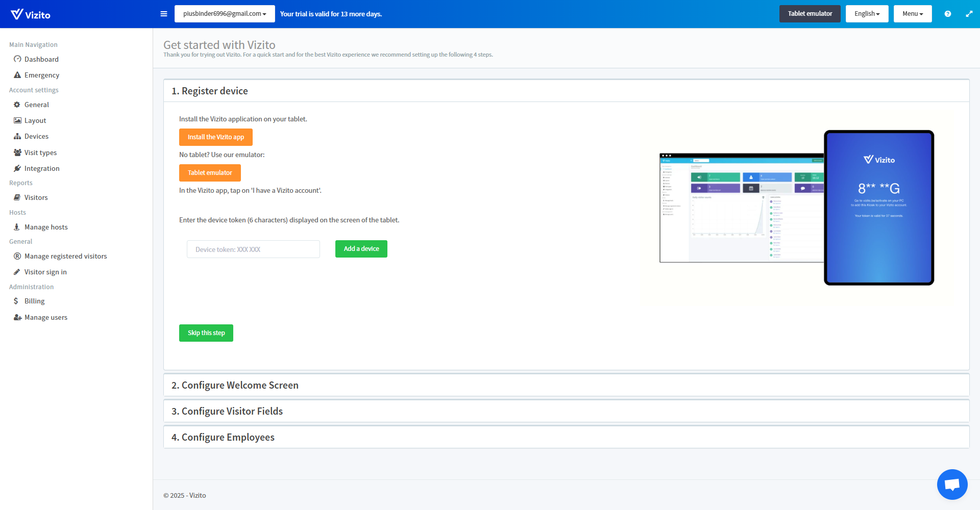980x510 pixels.
Task: Click Skip this step button
Action: [x=206, y=333]
